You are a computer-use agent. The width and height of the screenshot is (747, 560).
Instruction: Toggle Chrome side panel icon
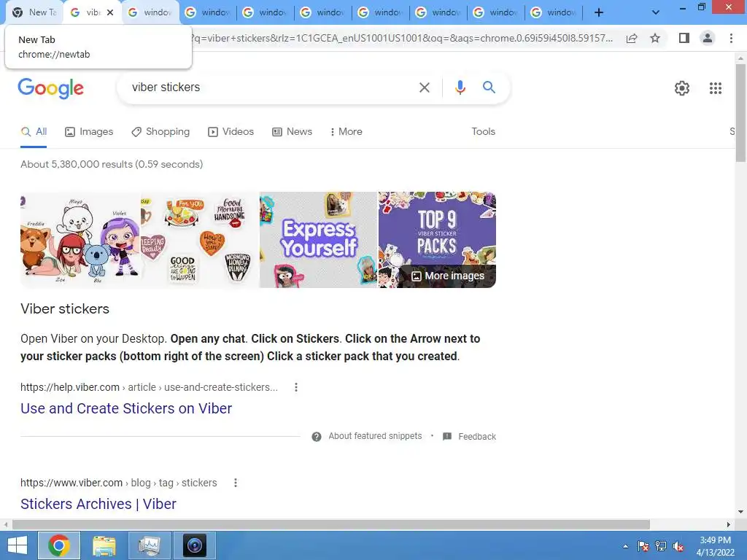(684, 38)
